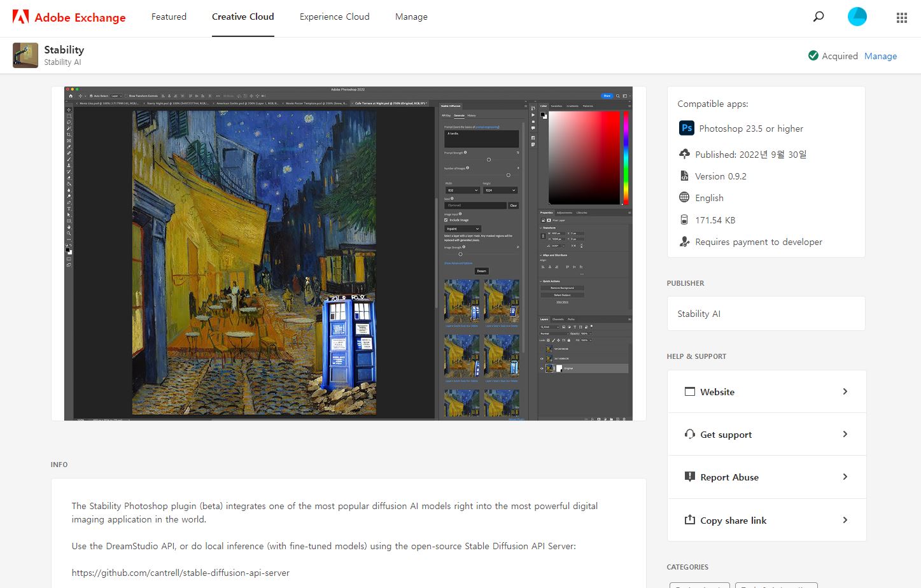Open the Stability AI publisher card
921x588 pixels.
[x=766, y=313]
